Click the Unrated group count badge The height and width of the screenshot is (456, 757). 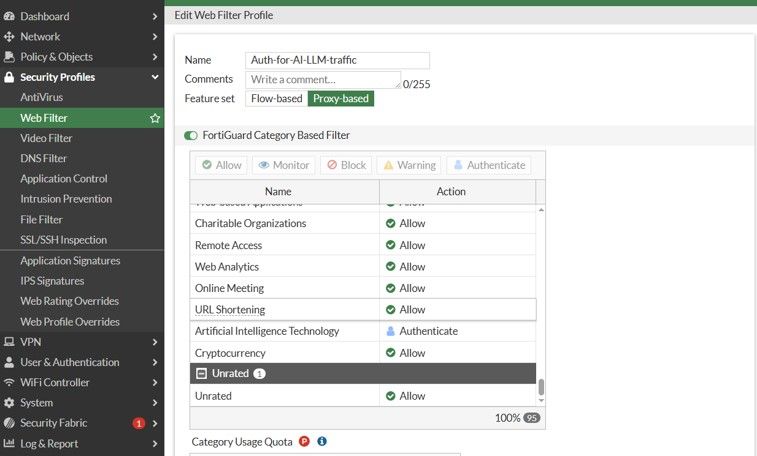click(259, 373)
